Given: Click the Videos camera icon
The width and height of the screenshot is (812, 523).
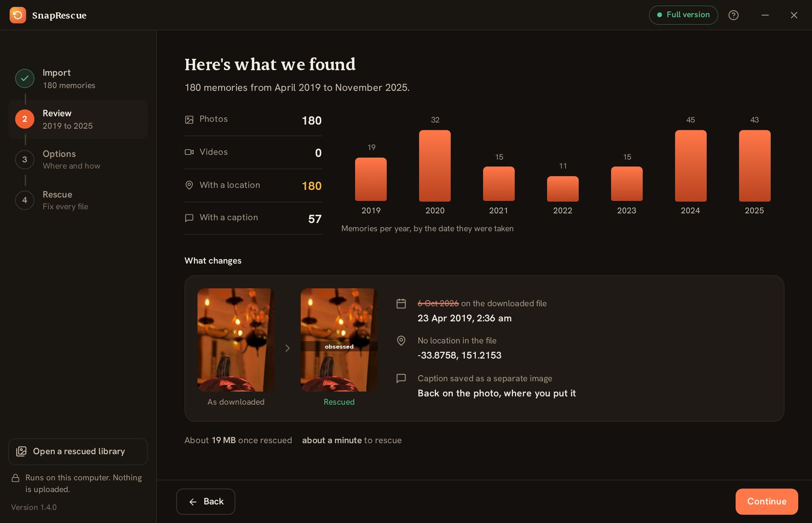Looking at the screenshot, I should (x=189, y=152).
